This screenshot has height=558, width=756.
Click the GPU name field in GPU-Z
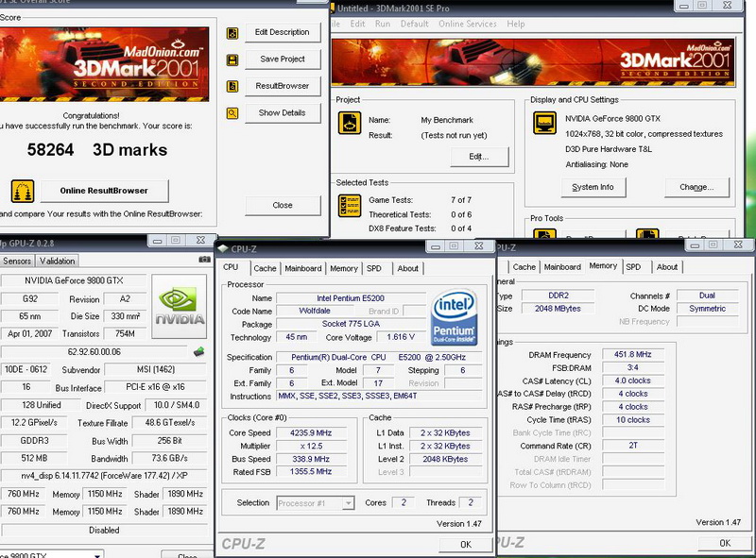74,280
